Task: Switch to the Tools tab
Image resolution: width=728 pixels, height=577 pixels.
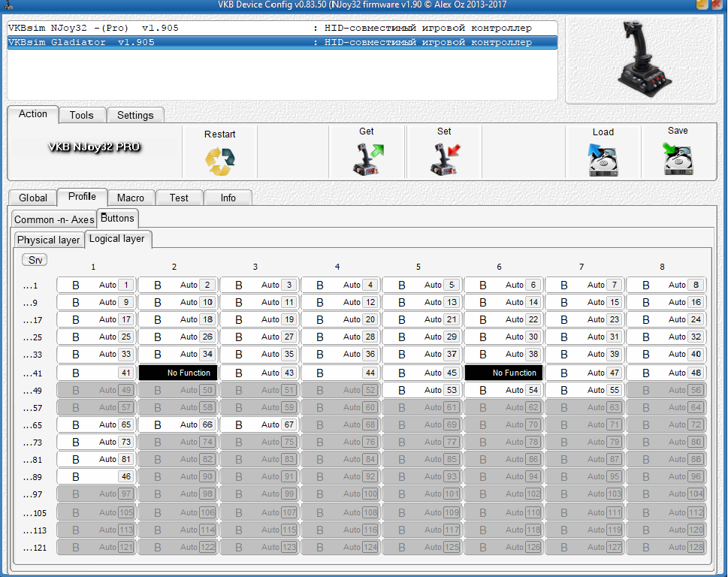Action: [82, 115]
